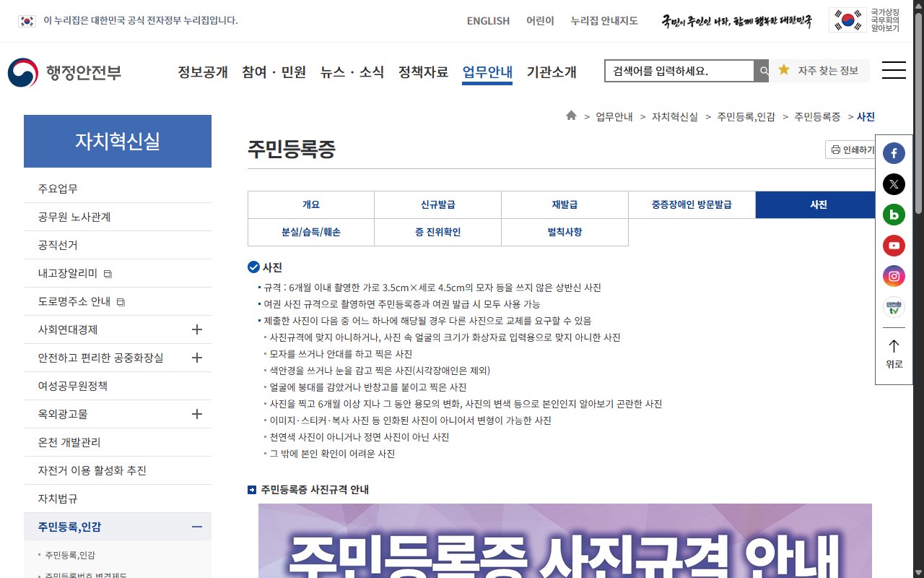924x578 pixels.
Task: Share page on X icon
Action: point(894,184)
